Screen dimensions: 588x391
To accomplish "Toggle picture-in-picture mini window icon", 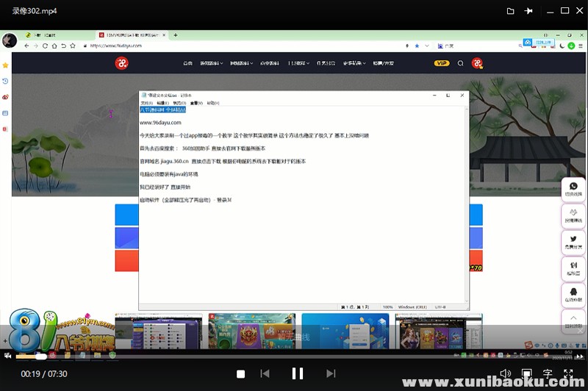I will pyautogui.click(x=526, y=374).
